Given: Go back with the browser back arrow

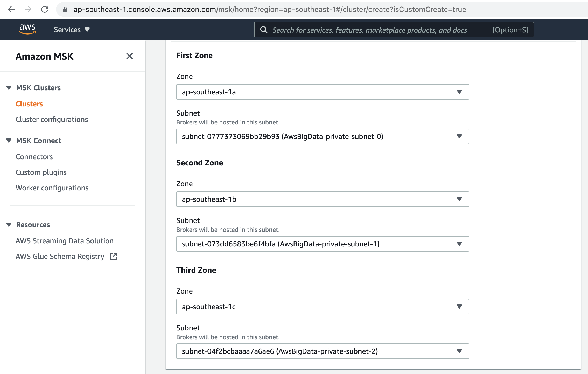Looking at the screenshot, I should click(x=11, y=10).
